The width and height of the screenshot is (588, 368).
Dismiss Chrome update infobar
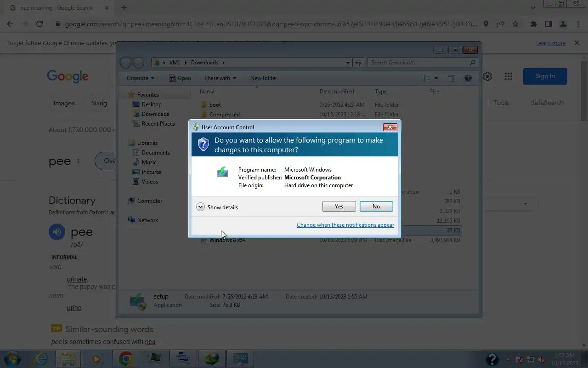coord(577,43)
